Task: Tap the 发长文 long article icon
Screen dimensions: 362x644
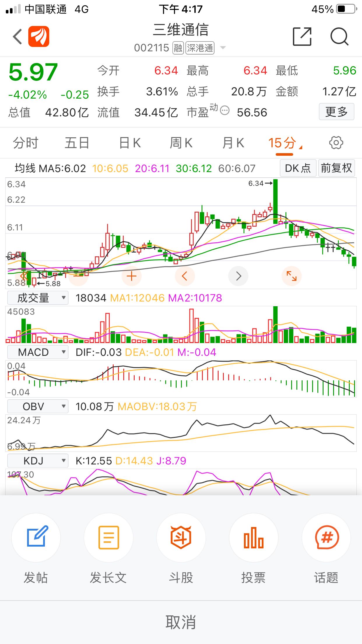Action: [108, 538]
